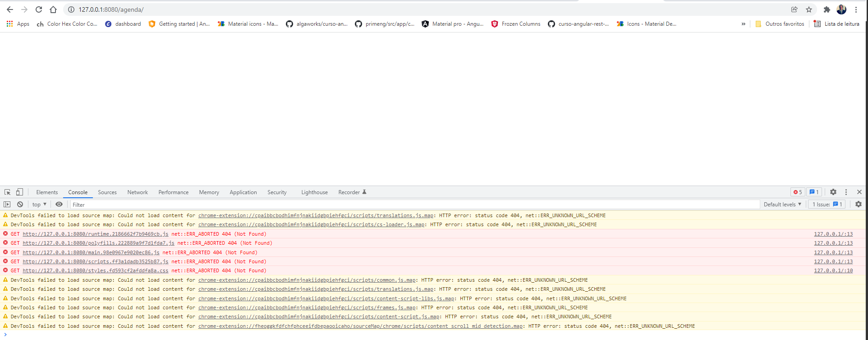The image size is (868, 340).
Task: Expand hidden bookmarks with the chevron
Action: (744, 24)
